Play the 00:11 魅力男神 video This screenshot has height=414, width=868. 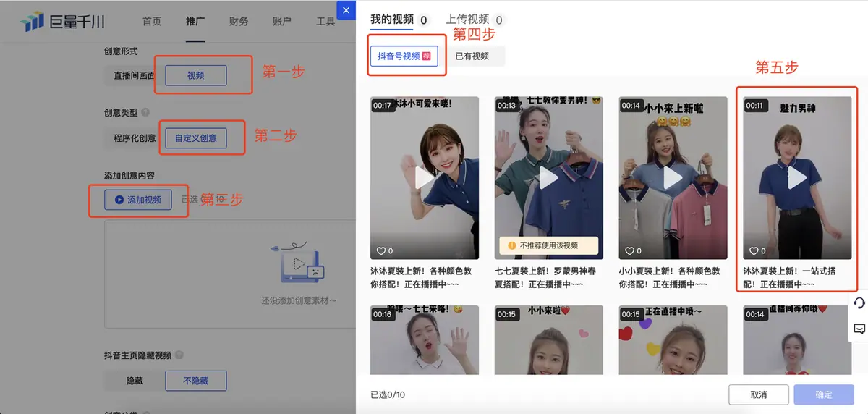pyautogui.click(x=797, y=178)
